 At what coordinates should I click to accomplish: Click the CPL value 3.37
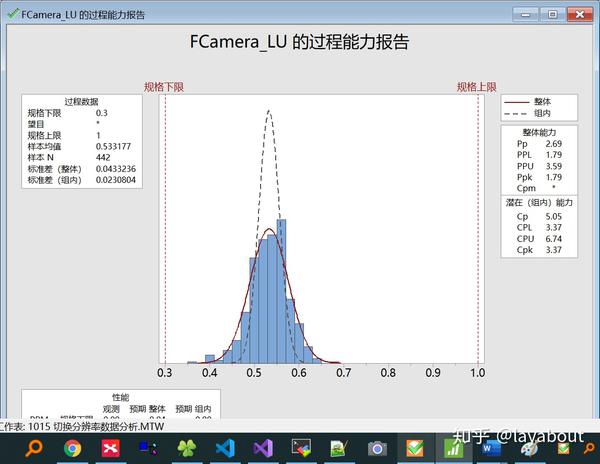[x=554, y=228]
